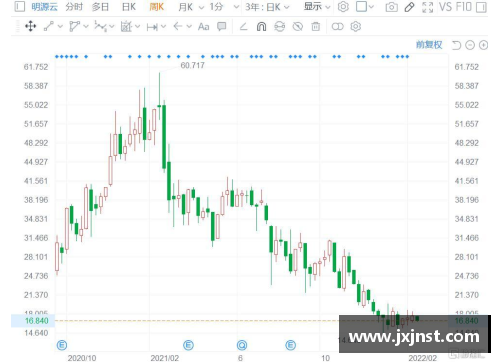Open the 3年:日K range dropdown
500x362 pixels.
coord(267,7)
